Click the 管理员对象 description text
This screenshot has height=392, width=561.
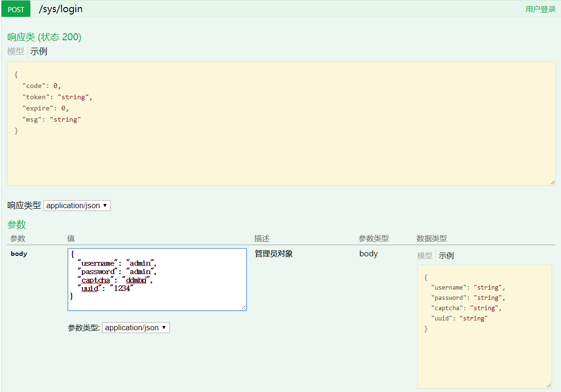click(x=274, y=254)
